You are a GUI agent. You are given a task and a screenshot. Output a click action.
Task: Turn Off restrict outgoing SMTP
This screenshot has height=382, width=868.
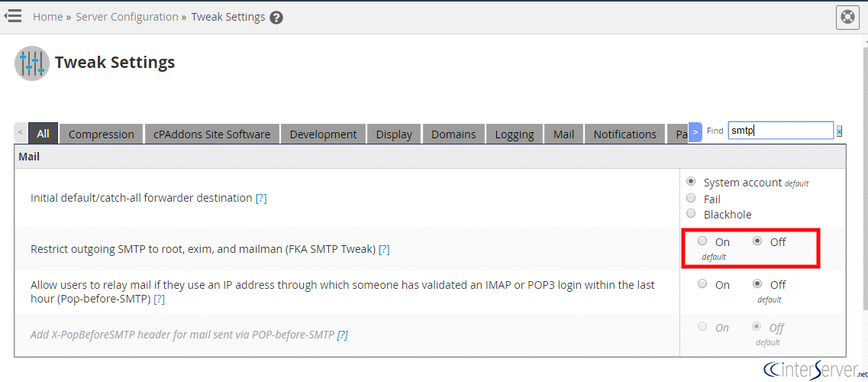758,241
